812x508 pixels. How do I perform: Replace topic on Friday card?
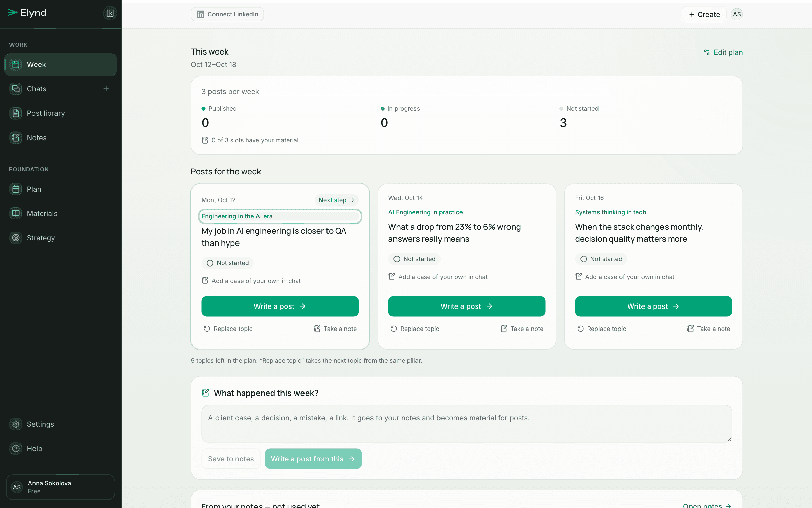(x=602, y=329)
